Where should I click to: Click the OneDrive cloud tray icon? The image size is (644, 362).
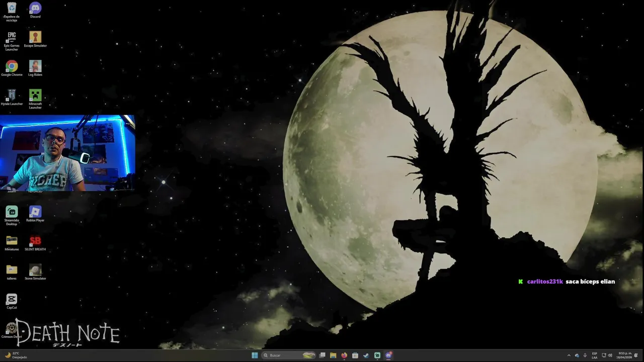pyautogui.click(x=577, y=355)
